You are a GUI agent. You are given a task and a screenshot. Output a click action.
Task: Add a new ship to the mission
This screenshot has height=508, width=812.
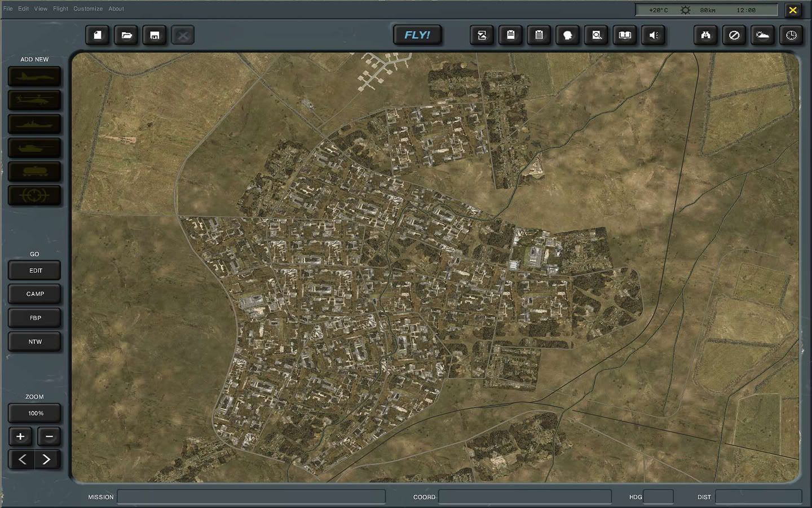[34, 124]
